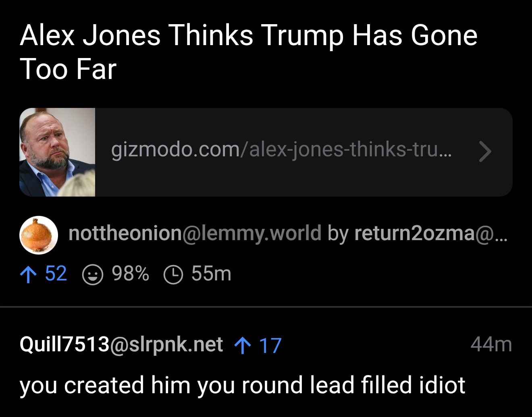532x417 pixels.
Task: Tap the smiley face approval icon
Action: [x=93, y=275]
